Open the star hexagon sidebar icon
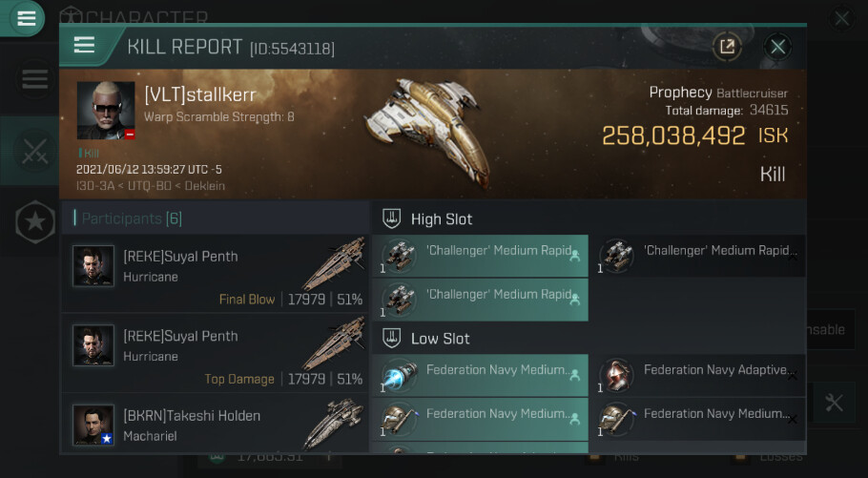This screenshot has height=478, width=868. coord(35,223)
